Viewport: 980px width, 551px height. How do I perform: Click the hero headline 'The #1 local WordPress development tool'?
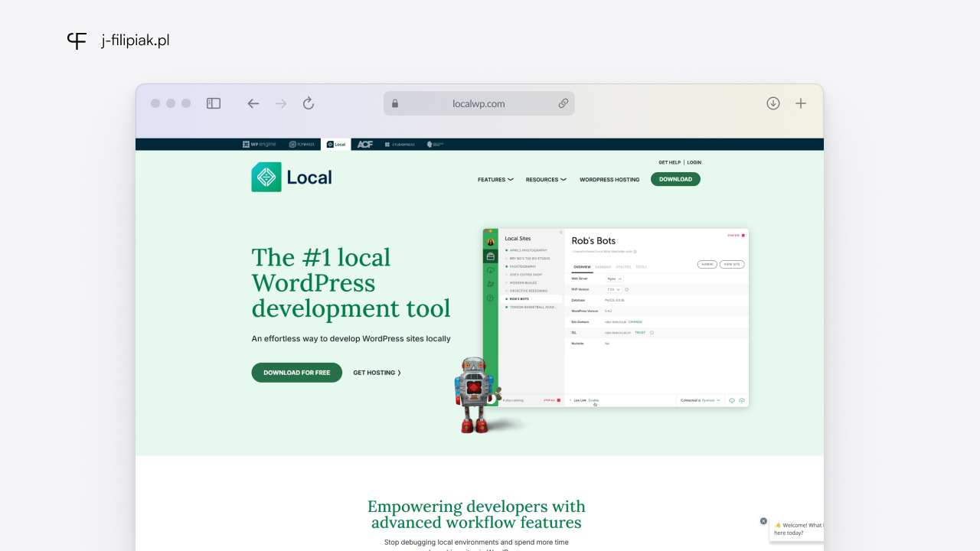(x=351, y=282)
